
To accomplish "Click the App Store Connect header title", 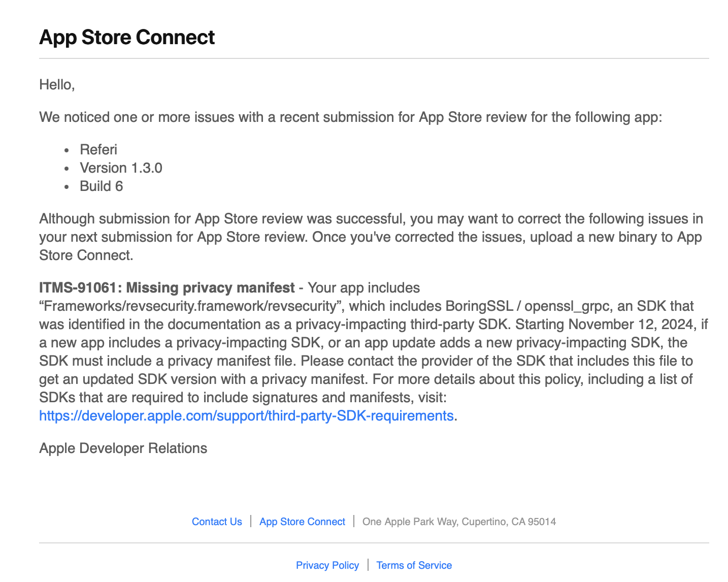I will coord(127,38).
